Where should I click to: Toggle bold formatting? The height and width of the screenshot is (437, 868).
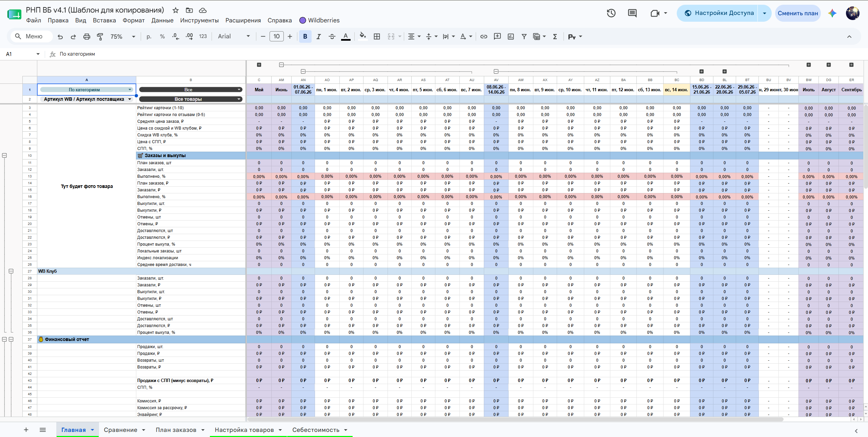(x=305, y=37)
